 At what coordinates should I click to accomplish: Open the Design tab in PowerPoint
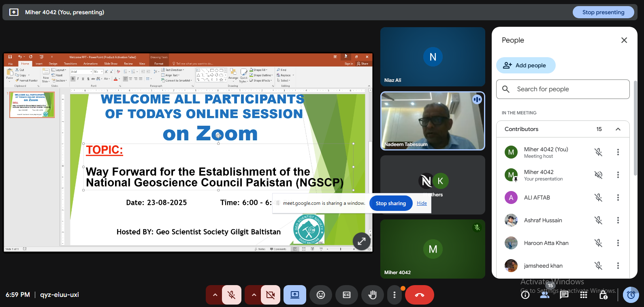pyautogui.click(x=53, y=64)
